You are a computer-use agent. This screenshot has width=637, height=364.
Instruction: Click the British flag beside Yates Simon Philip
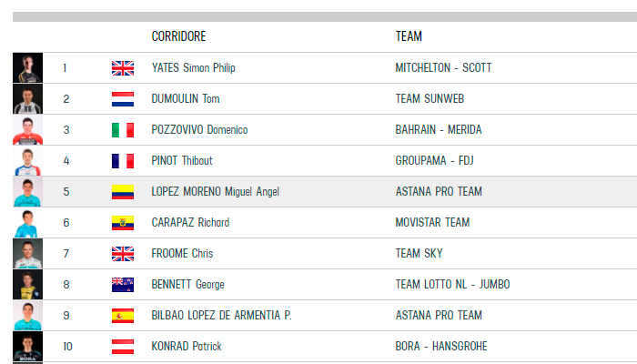[123, 68]
